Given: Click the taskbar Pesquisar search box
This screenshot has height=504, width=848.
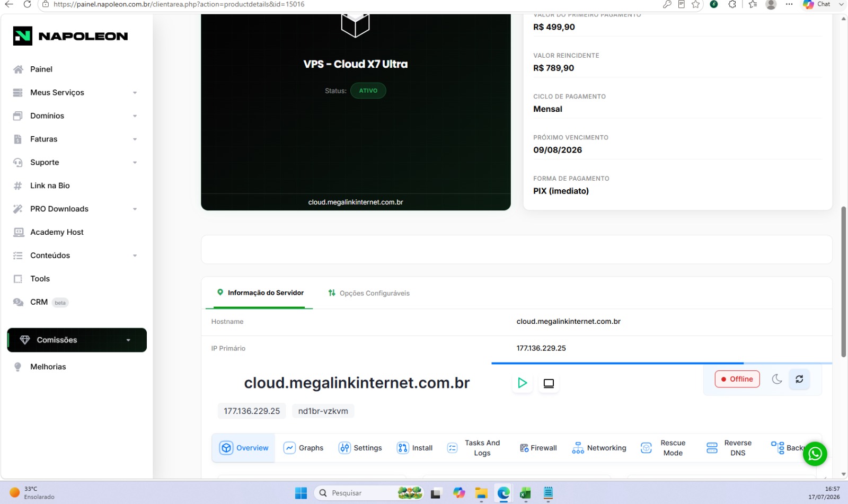Looking at the screenshot, I should 369,493.
